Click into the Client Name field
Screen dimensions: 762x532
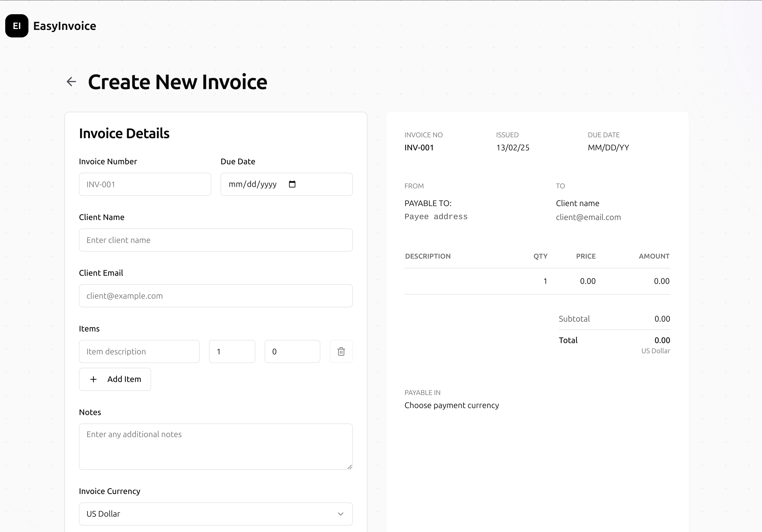[216, 240]
